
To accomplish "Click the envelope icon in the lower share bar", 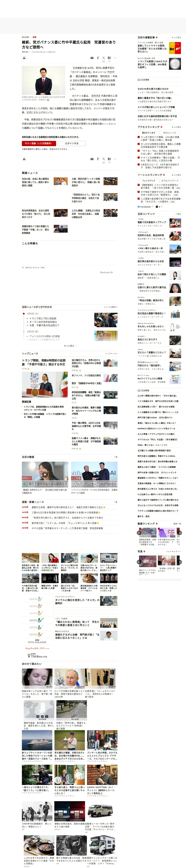I will click(92, 159).
